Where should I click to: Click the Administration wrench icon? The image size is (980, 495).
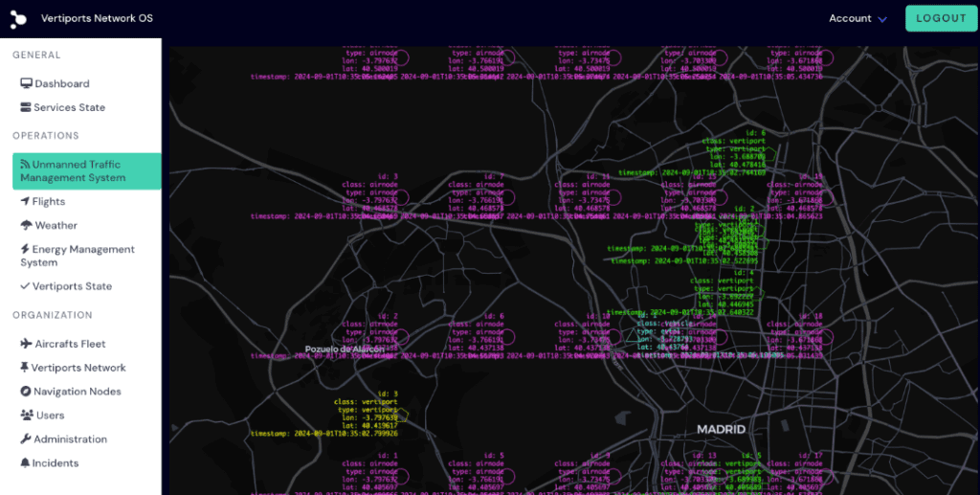(x=26, y=439)
